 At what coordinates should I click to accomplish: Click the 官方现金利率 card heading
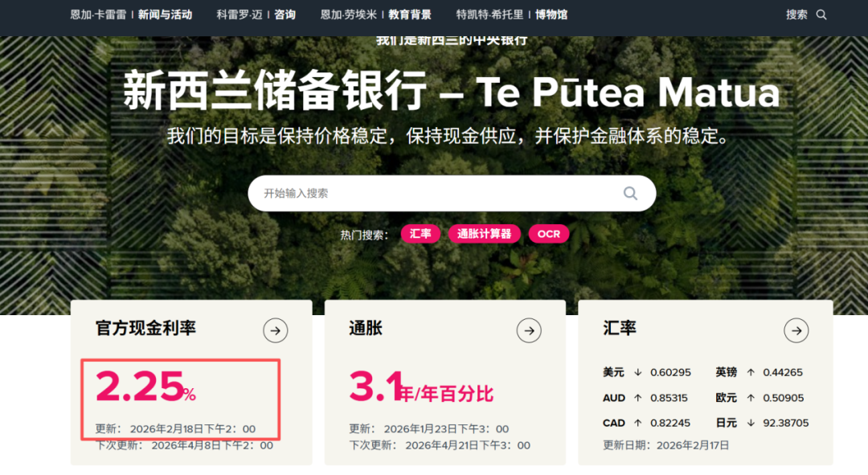coord(145,328)
